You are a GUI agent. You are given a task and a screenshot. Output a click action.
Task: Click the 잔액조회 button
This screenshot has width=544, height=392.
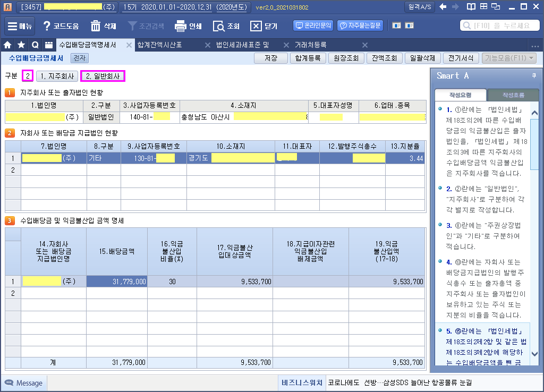point(385,58)
